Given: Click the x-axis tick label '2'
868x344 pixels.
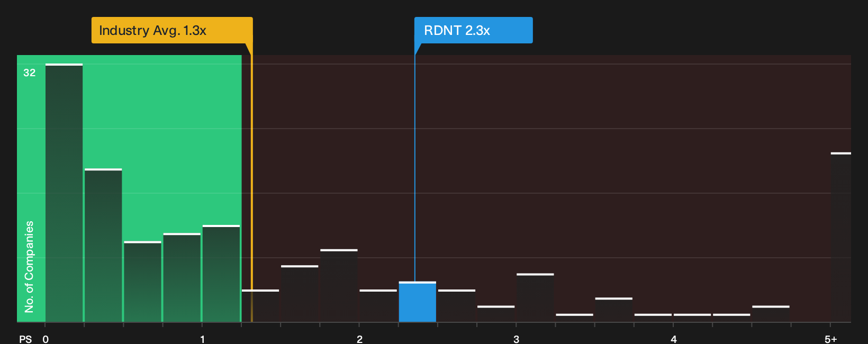Looking at the screenshot, I should tap(359, 339).
